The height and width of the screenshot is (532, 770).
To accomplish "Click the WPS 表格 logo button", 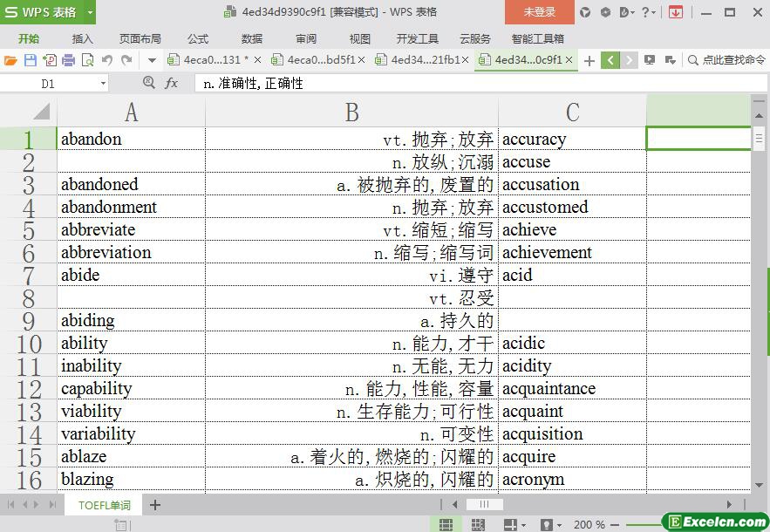I will [42, 12].
